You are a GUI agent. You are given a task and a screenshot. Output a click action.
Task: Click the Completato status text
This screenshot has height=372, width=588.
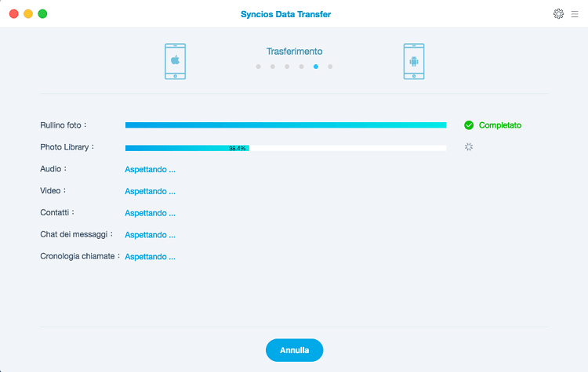click(500, 125)
